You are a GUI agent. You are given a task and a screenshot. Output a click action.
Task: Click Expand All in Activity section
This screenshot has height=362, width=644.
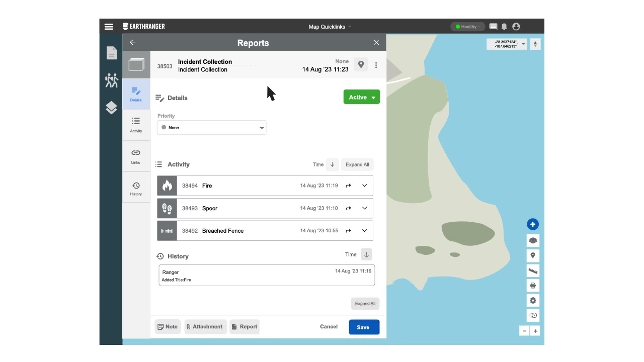[357, 164]
